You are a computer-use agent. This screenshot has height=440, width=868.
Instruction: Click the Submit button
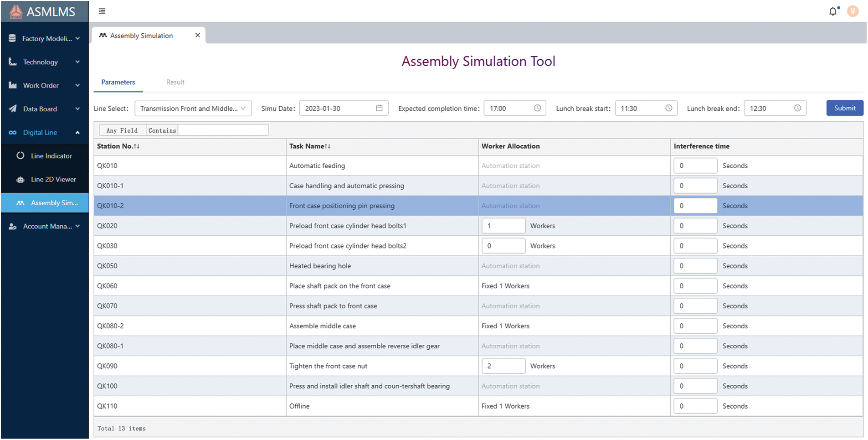[x=844, y=108]
